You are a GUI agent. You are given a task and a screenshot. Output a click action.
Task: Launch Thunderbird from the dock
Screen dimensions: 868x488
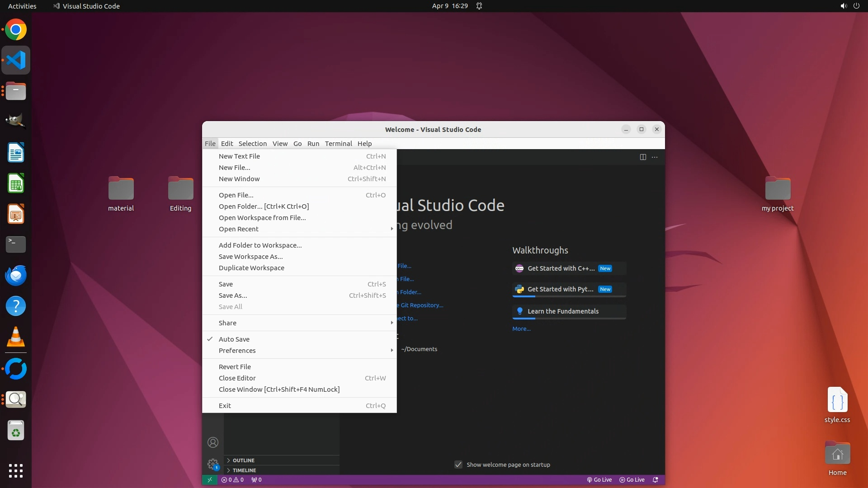tap(16, 275)
